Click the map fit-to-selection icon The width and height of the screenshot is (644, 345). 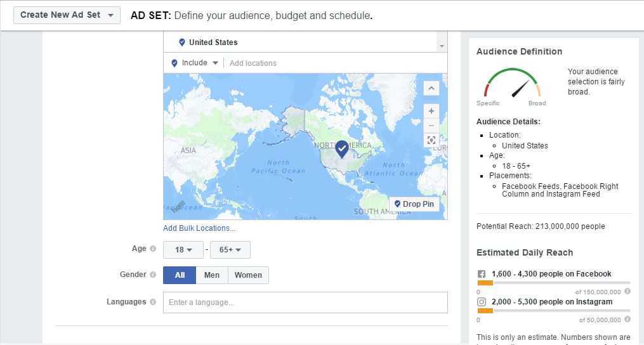pos(431,140)
